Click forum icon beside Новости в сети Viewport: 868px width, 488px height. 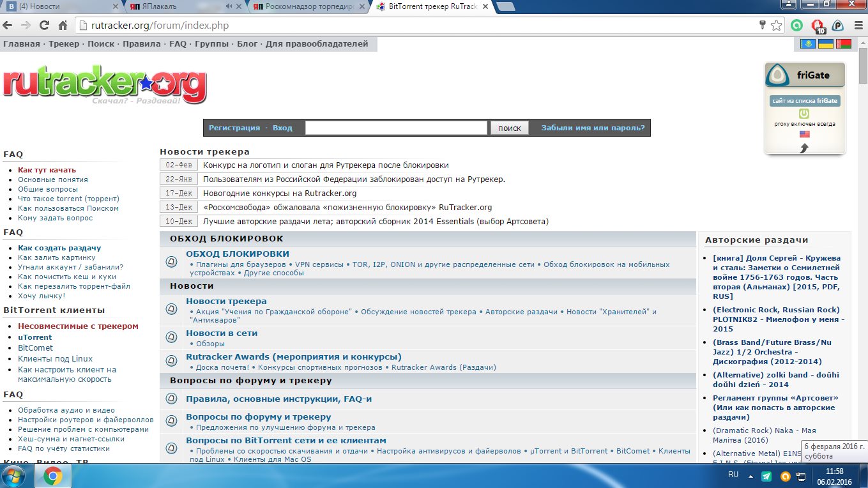pos(171,337)
